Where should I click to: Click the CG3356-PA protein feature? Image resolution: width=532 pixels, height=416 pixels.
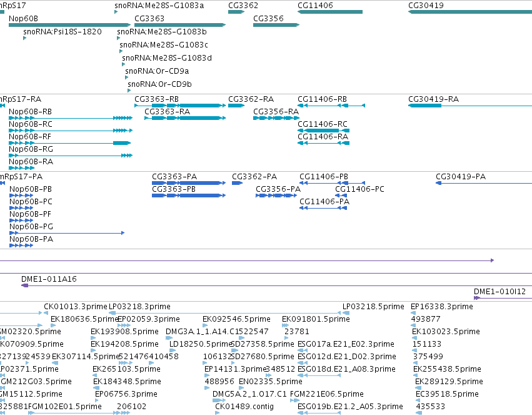pos(276,196)
